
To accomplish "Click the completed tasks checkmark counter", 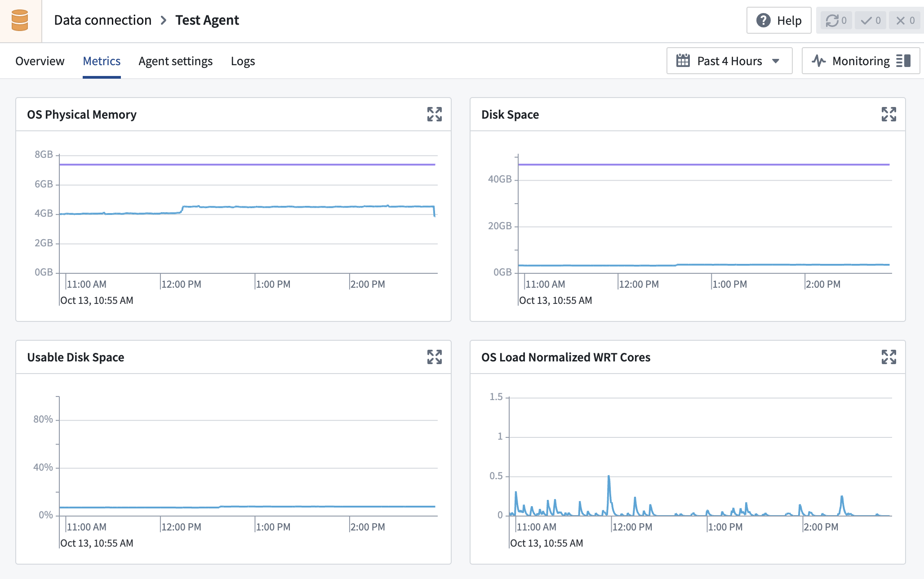I will point(871,20).
